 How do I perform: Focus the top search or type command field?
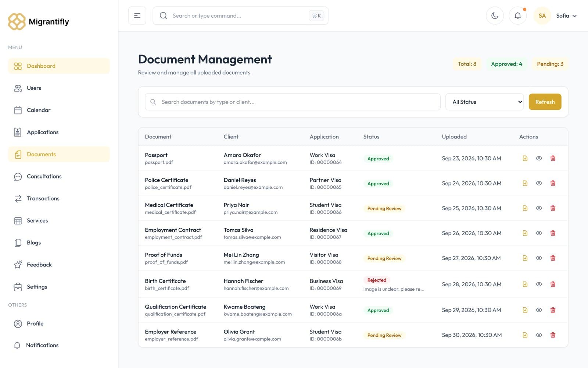click(x=240, y=15)
